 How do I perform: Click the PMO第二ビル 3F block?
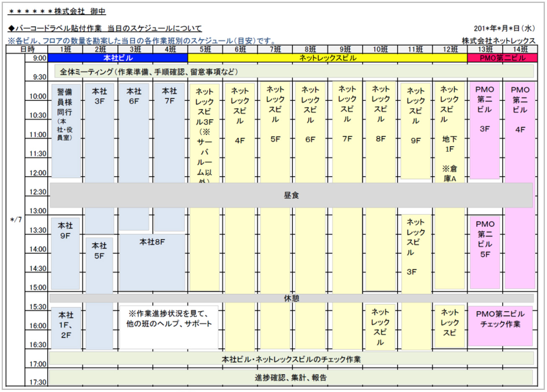[x=484, y=131]
